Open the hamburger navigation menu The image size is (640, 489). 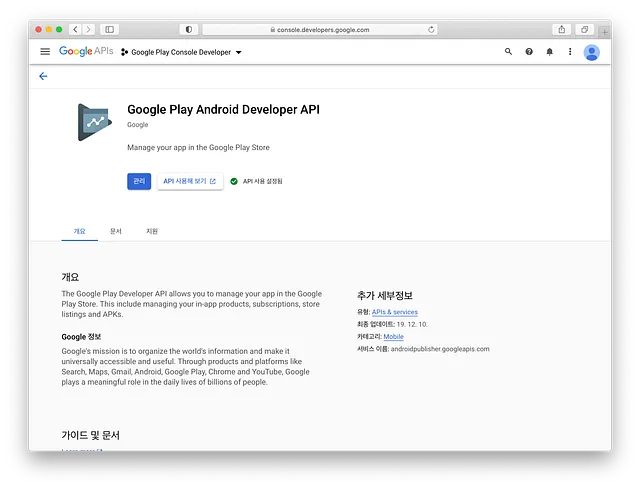tap(45, 51)
